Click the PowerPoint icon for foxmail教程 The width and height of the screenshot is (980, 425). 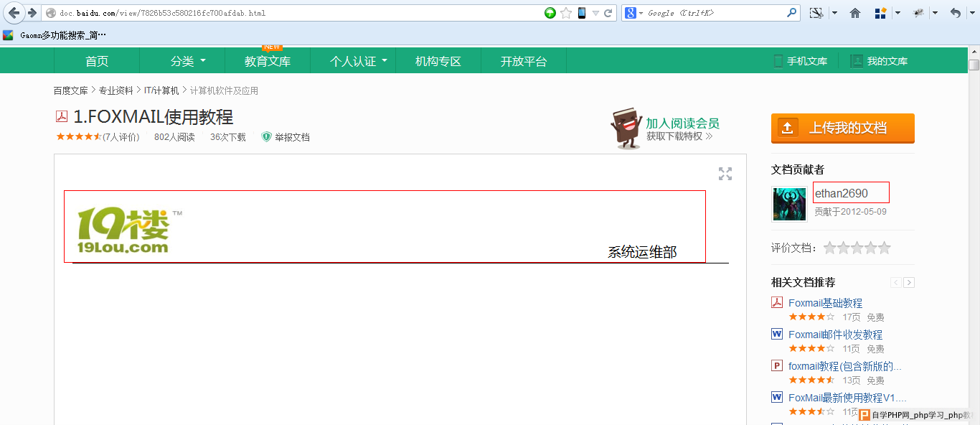tap(777, 365)
